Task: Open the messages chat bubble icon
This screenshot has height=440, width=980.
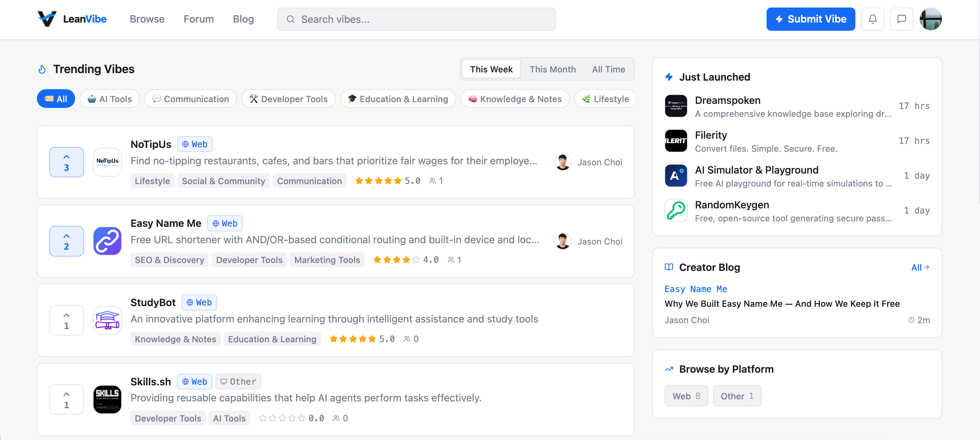Action: [901, 19]
